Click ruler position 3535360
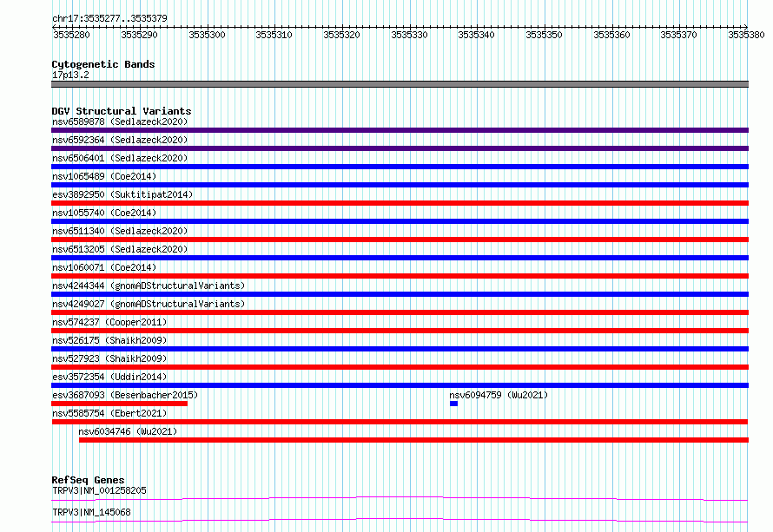 tap(611, 35)
